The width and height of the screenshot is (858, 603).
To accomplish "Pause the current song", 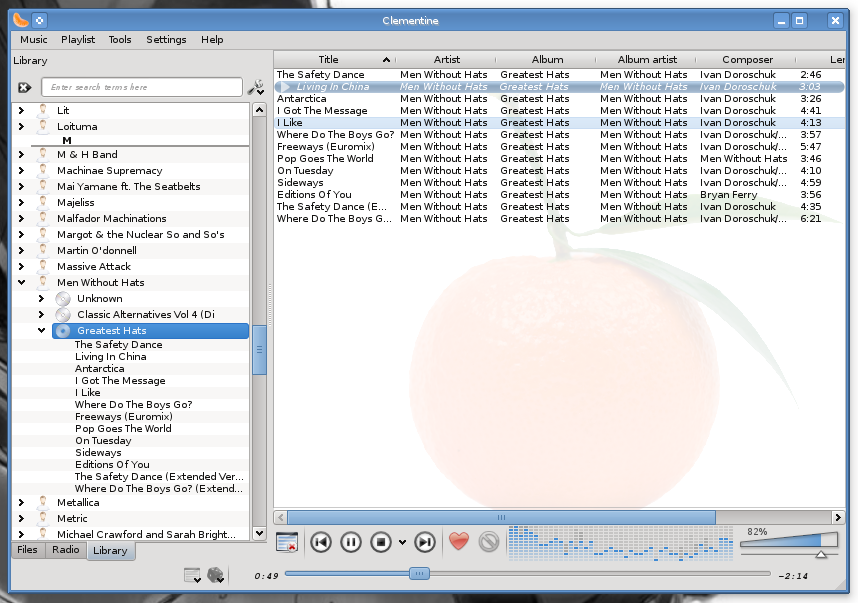I will pyautogui.click(x=351, y=542).
